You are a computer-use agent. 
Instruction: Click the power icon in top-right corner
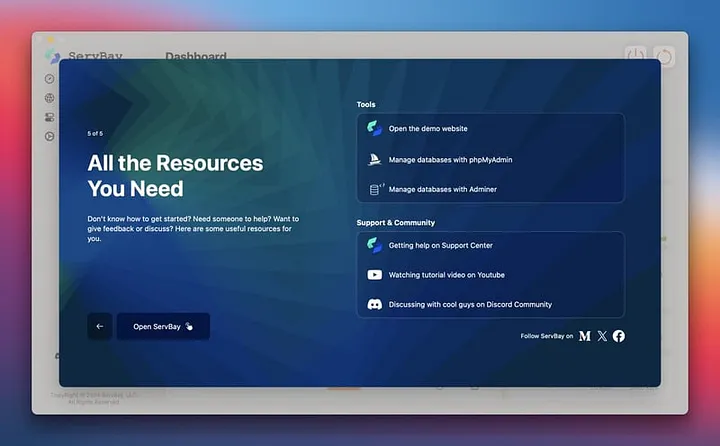coord(636,56)
